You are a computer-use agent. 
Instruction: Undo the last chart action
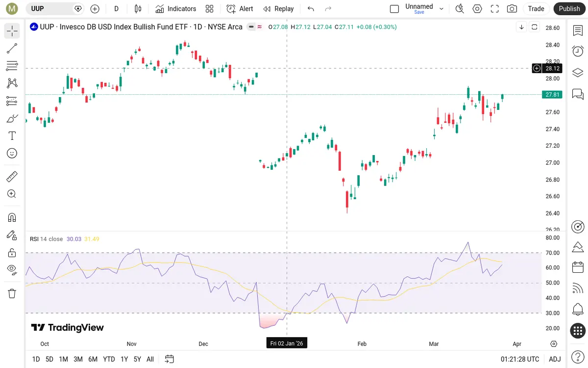[x=311, y=9]
